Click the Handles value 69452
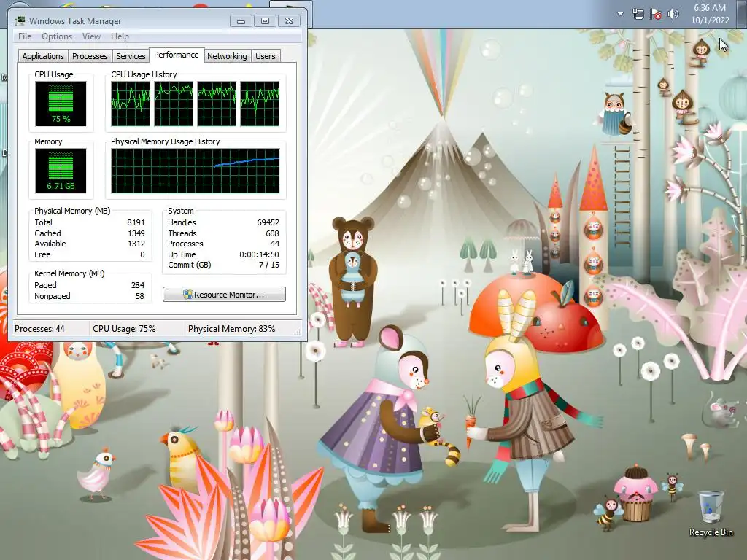The height and width of the screenshot is (560, 747). point(268,222)
